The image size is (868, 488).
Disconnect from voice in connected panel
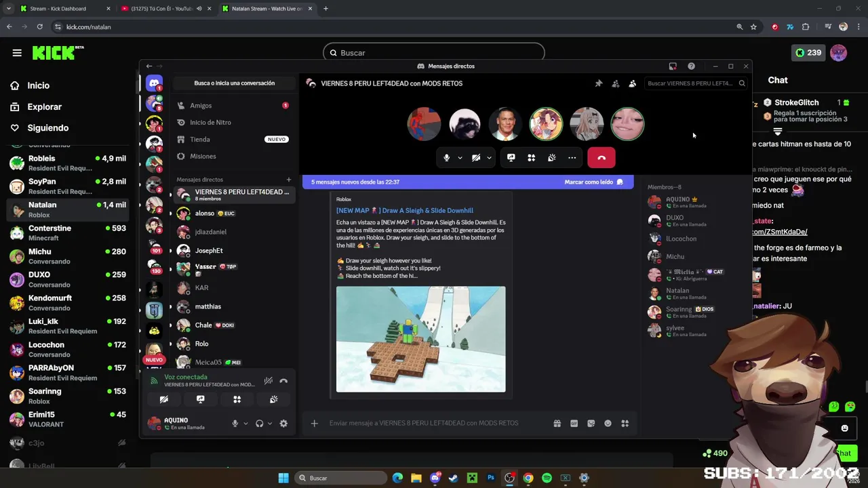point(283,381)
